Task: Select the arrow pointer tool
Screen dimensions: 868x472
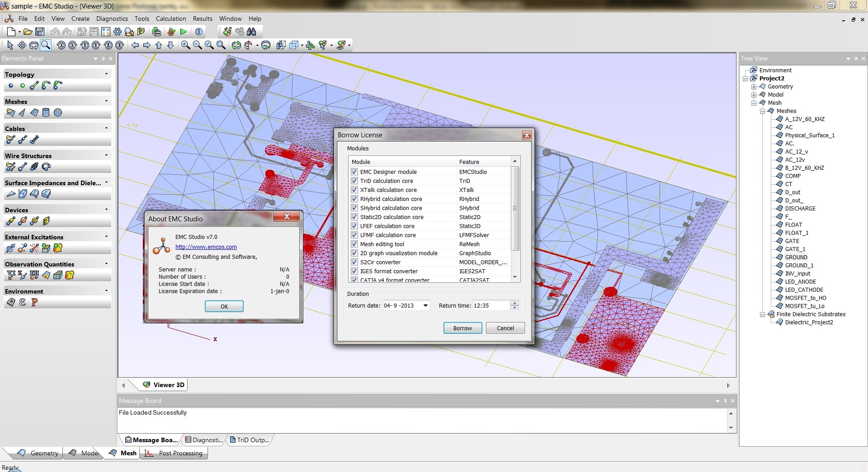Action: coord(10,45)
